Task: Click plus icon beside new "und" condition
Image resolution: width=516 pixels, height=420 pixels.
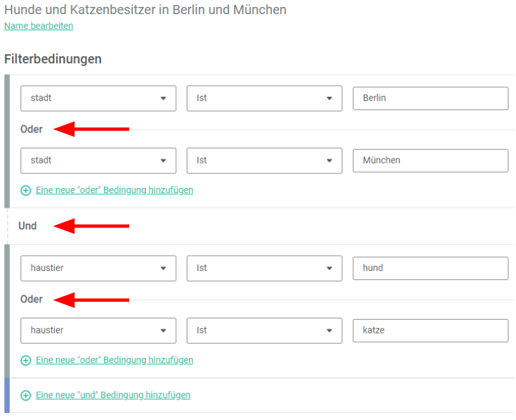Action: point(26,395)
